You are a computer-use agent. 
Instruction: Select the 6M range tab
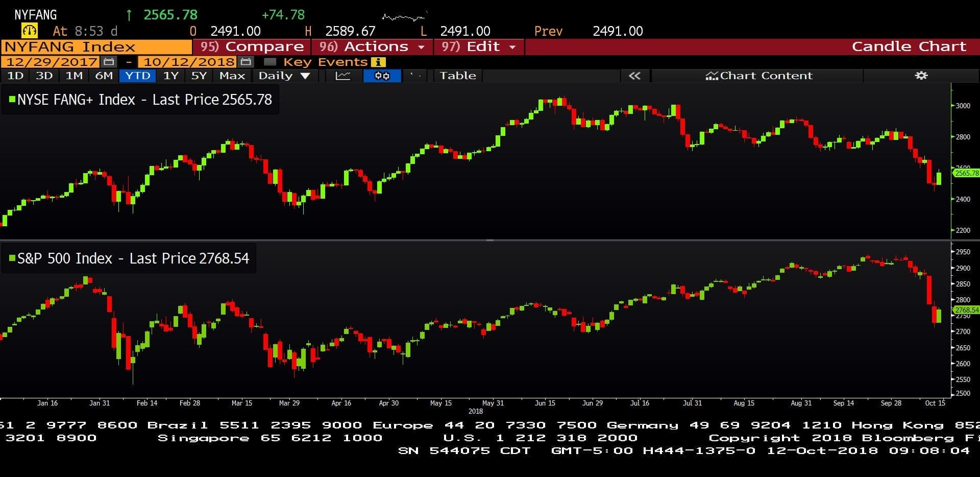pyautogui.click(x=104, y=76)
